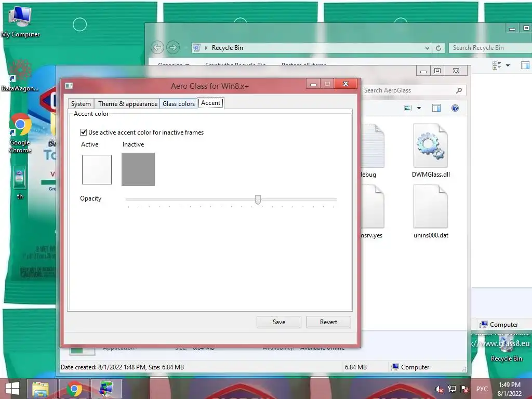
Task: Toggle preview pane in AeroGlass window
Action: coord(436,108)
